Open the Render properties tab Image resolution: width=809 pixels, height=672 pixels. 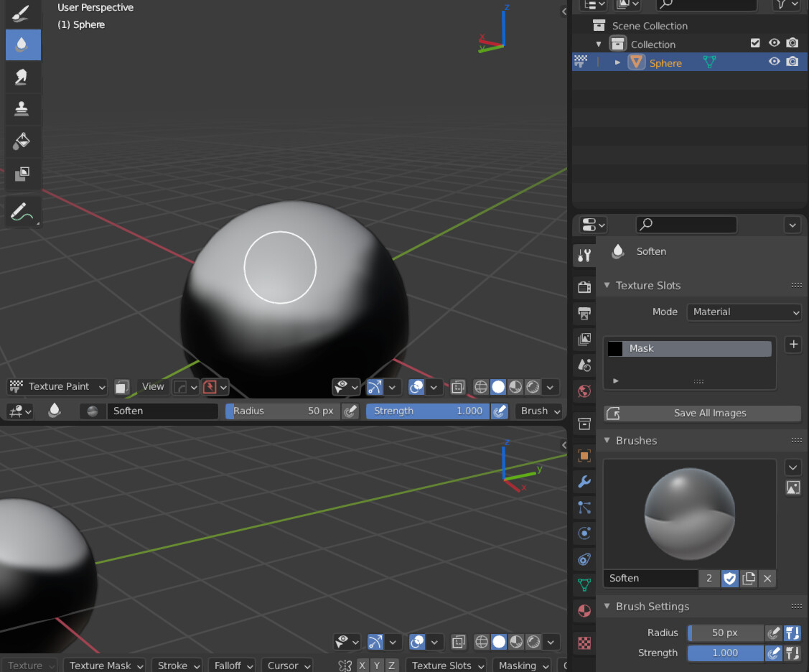584,286
